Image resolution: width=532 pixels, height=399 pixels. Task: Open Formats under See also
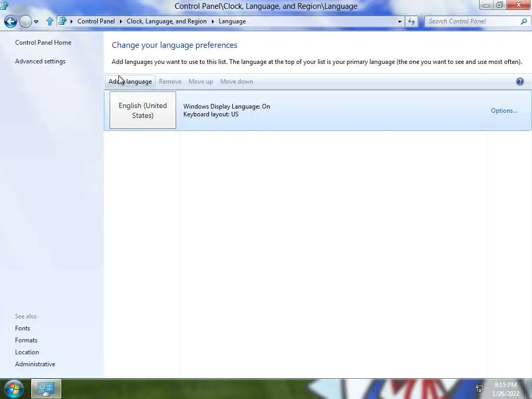tap(26, 340)
